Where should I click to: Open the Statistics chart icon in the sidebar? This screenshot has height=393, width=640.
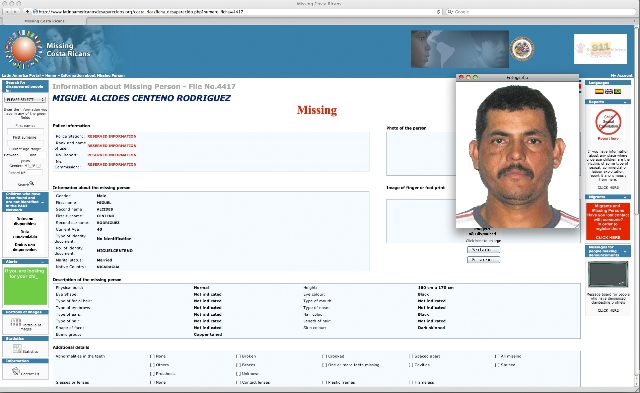[x=17, y=349]
